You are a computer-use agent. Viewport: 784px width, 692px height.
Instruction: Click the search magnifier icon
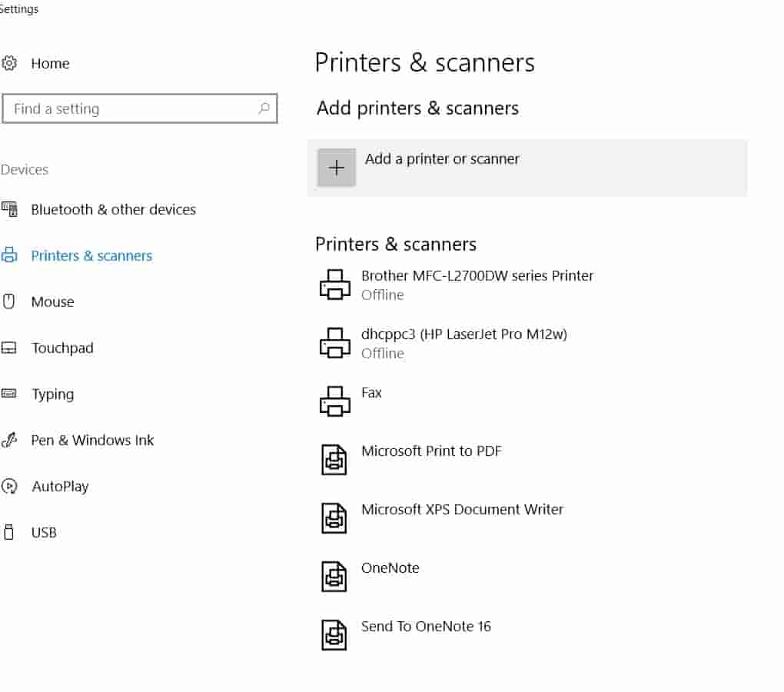[x=264, y=108]
